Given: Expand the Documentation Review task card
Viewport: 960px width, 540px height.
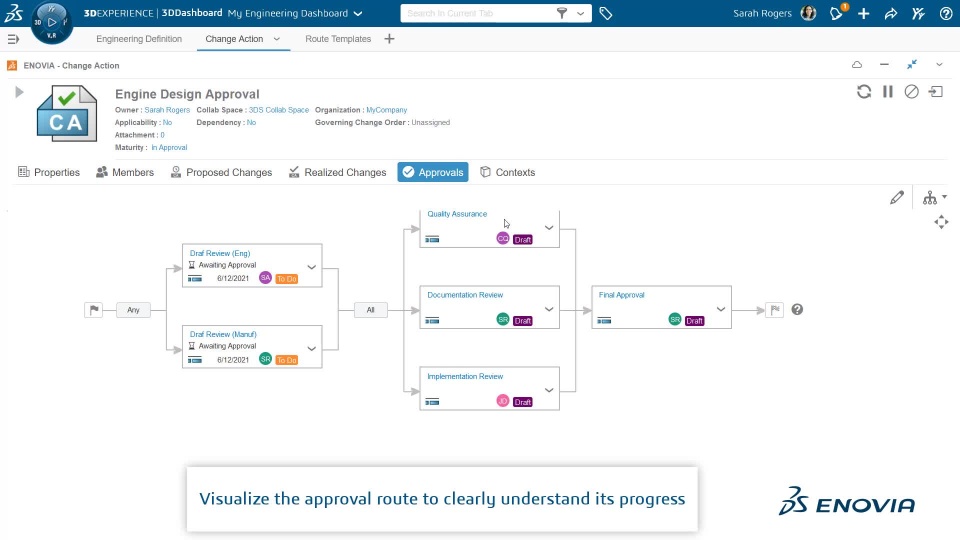Looking at the screenshot, I should coord(549,310).
